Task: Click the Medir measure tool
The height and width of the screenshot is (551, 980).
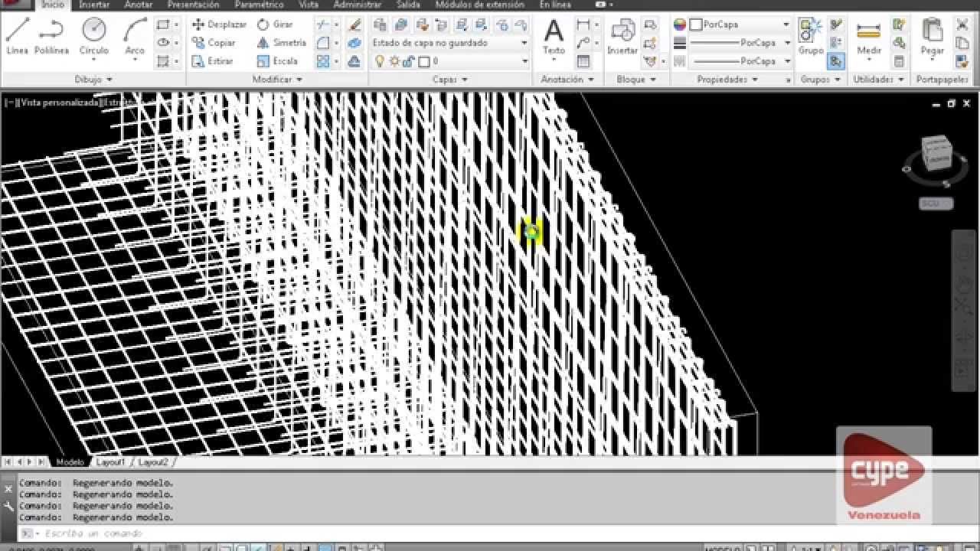Action: tap(869, 37)
